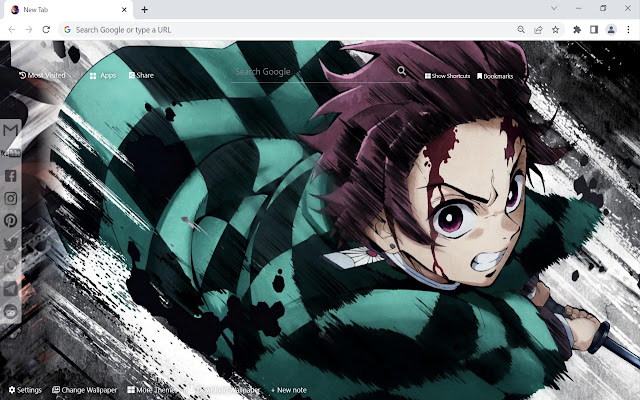Click Change Wallpaper
This screenshot has height=400, width=640.
pyautogui.click(x=84, y=390)
